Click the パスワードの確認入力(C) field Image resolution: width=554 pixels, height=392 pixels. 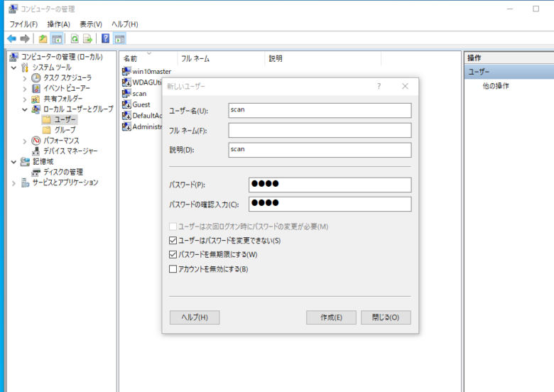coord(330,204)
